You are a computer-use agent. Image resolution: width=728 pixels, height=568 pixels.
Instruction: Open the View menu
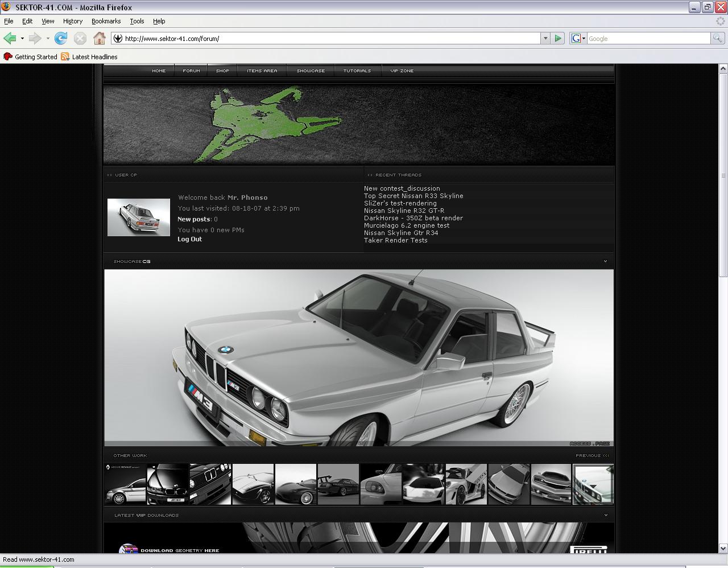tap(48, 21)
